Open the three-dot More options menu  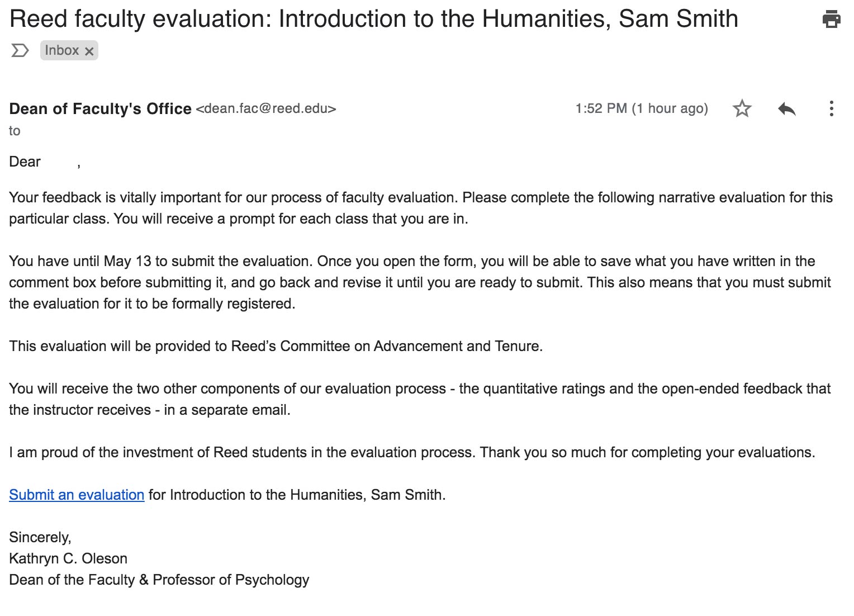click(x=831, y=108)
